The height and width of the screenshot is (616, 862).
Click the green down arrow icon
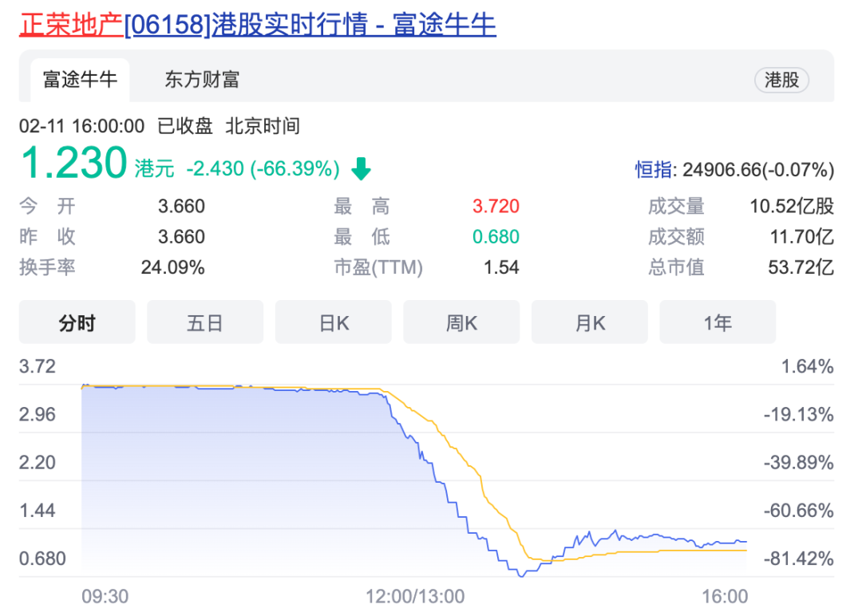point(362,168)
